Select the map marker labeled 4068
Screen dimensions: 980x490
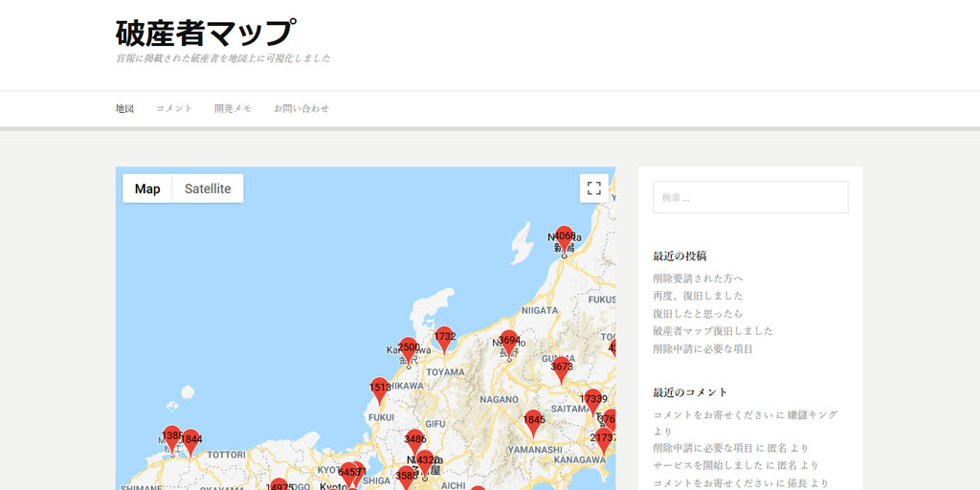pos(564,238)
